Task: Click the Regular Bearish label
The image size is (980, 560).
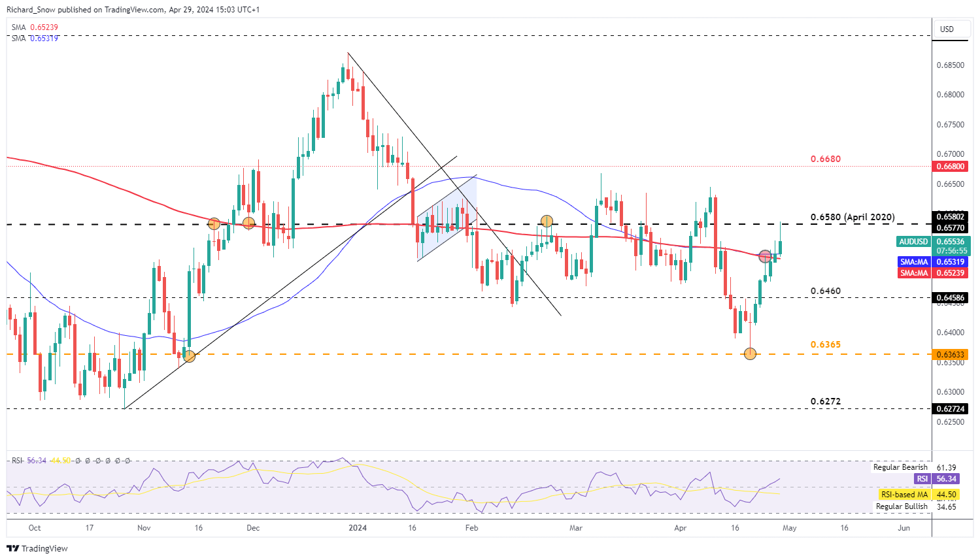Action: (x=900, y=467)
